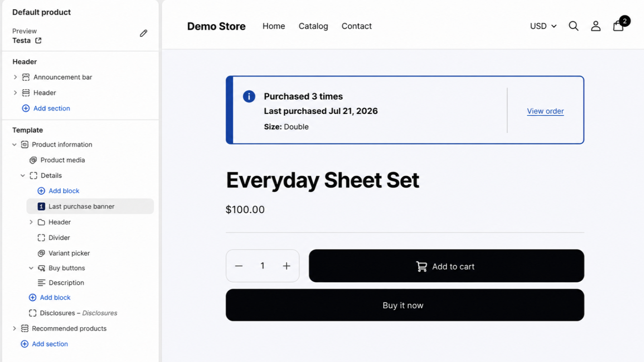Open the shopping cart with 2 items
The image size is (644, 362).
point(619,26)
